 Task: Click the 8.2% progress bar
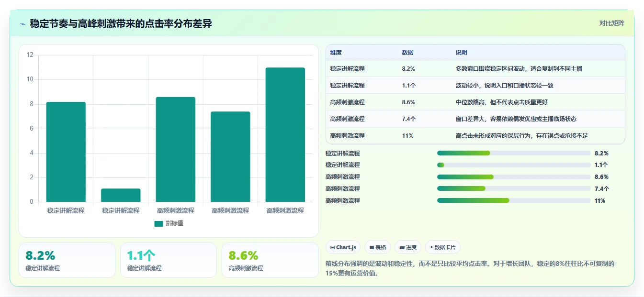[514, 153]
